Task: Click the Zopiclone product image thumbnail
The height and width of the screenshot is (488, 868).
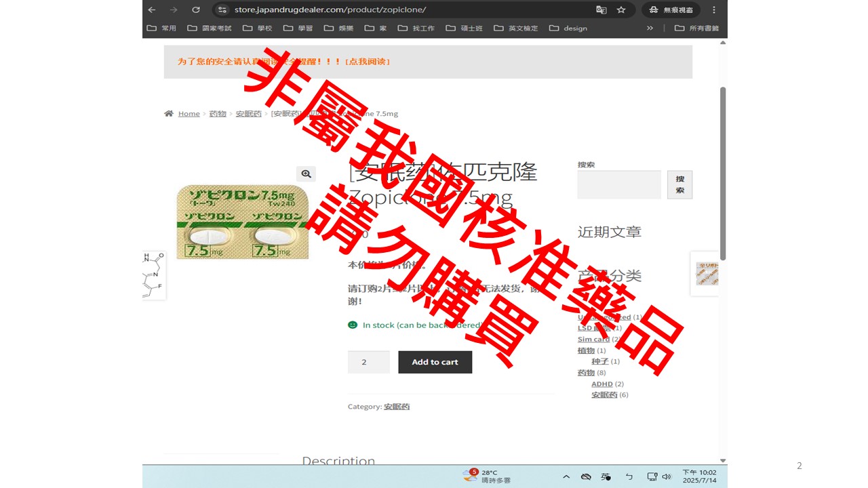Action: (x=242, y=222)
